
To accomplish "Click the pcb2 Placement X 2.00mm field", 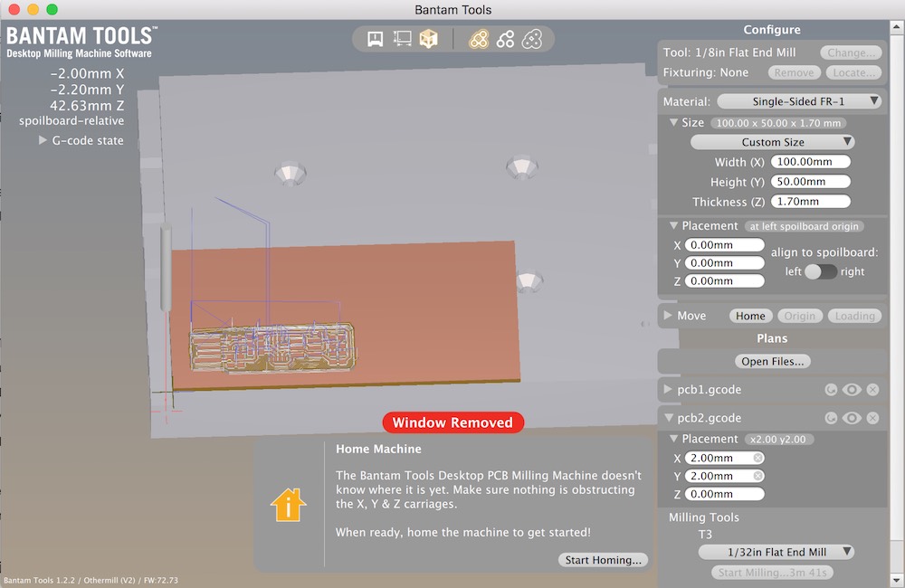I will pos(724,458).
